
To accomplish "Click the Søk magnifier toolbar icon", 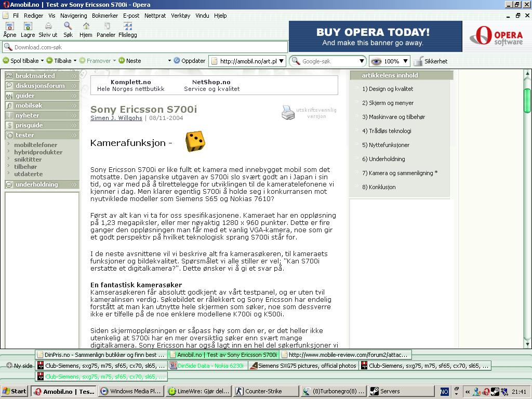I will click(x=68, y=26).
